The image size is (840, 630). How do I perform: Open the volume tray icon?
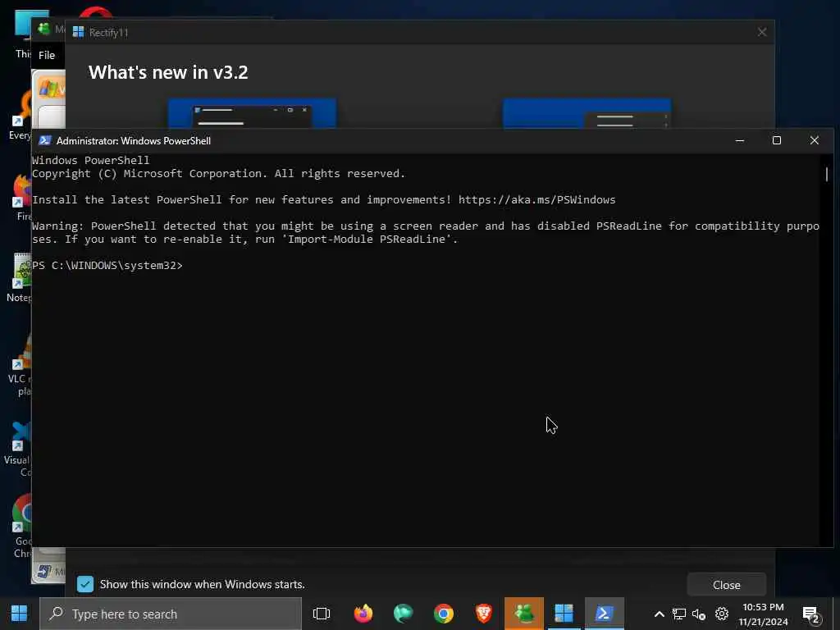(699, 614)
